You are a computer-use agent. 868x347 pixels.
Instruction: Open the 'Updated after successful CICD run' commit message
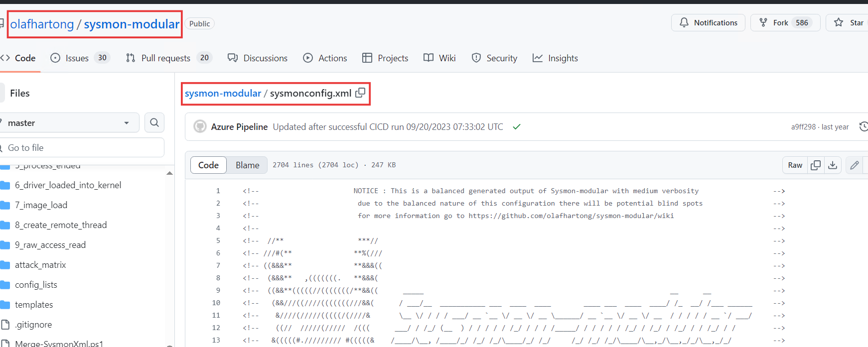pos(388,127)
